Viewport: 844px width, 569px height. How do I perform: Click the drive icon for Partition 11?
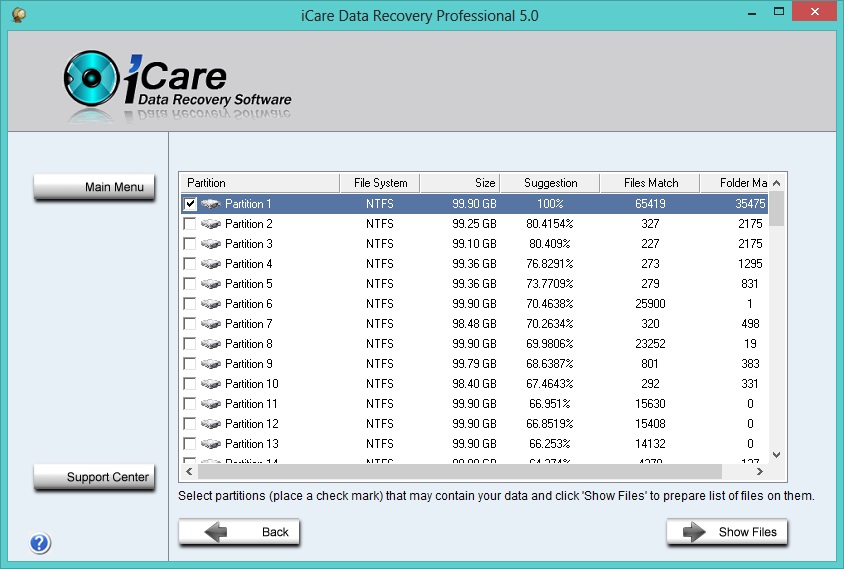(x=210, y=404)
